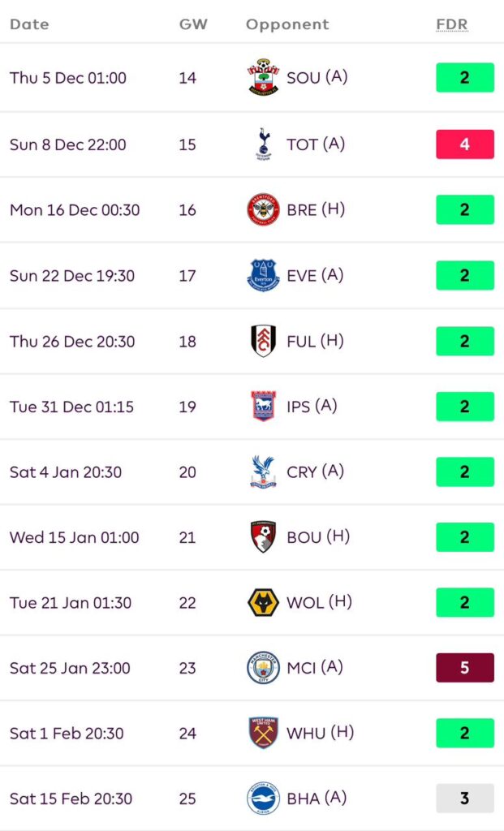Image resolution: width=504 pixels, height=831 pixels.
Task: Open the TOT (A) opponent text
Action: tap(316, 144)
